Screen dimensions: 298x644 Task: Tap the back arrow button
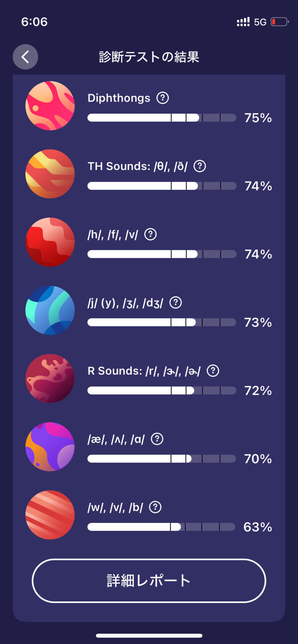[x=25, y=57]
